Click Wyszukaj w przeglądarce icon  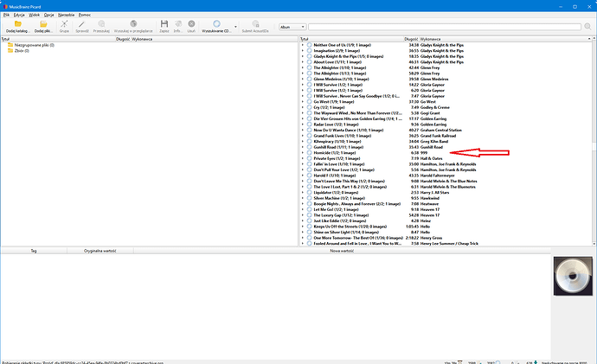pos(133,24)
